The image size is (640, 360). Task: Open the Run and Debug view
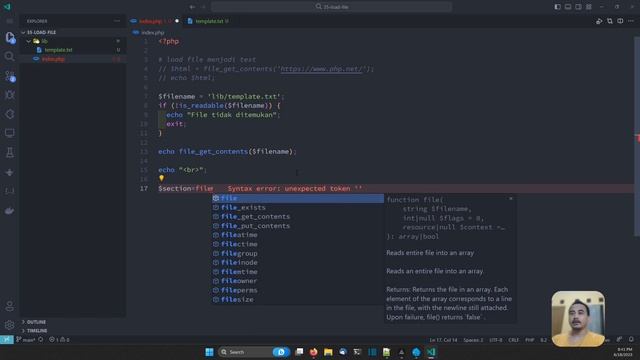click(x=9, y=95)
